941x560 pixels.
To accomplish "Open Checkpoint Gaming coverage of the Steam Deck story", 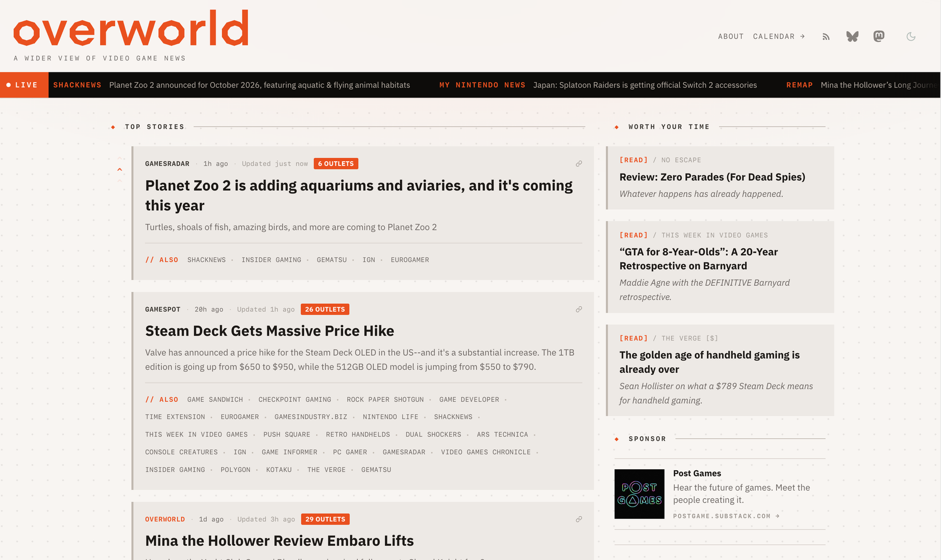I will pyautogui.click(x=295, y=399).
